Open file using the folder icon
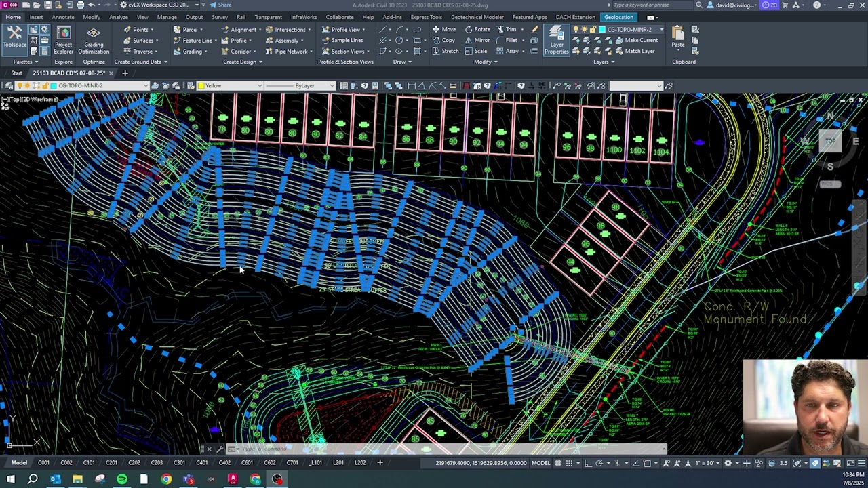868x488 pixels. coord(36,5)
